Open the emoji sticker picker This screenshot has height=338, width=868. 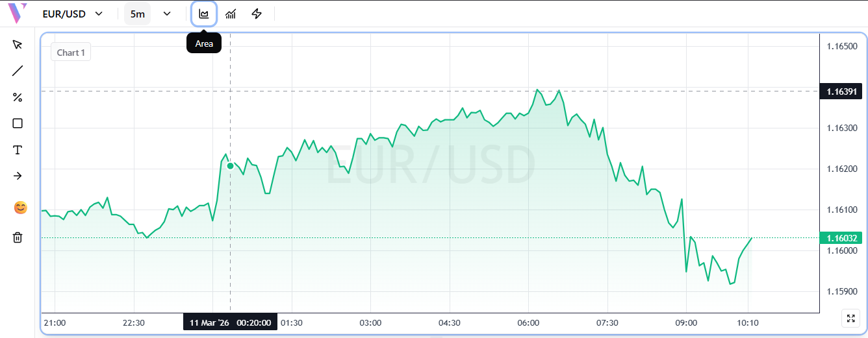click(x=20, y=208)
